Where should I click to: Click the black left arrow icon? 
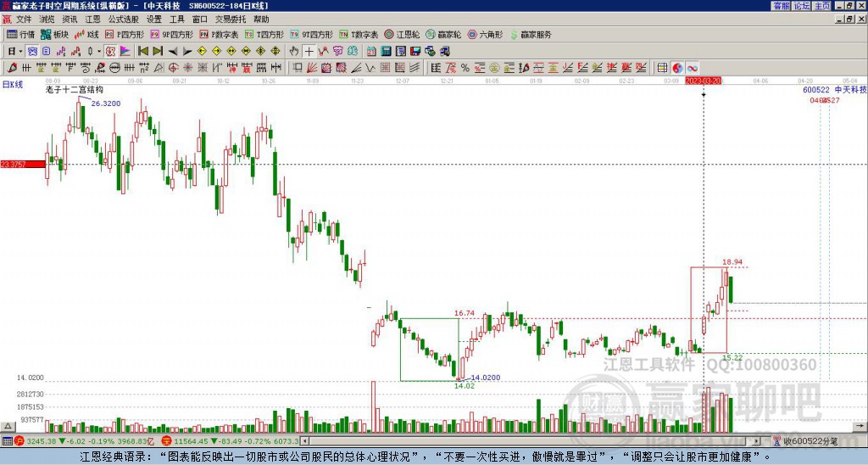pyautogui.click(x=173, y=52)
